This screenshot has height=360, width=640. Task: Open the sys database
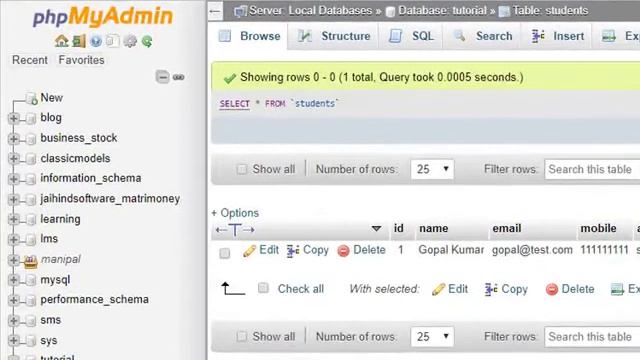coord(49,340)
